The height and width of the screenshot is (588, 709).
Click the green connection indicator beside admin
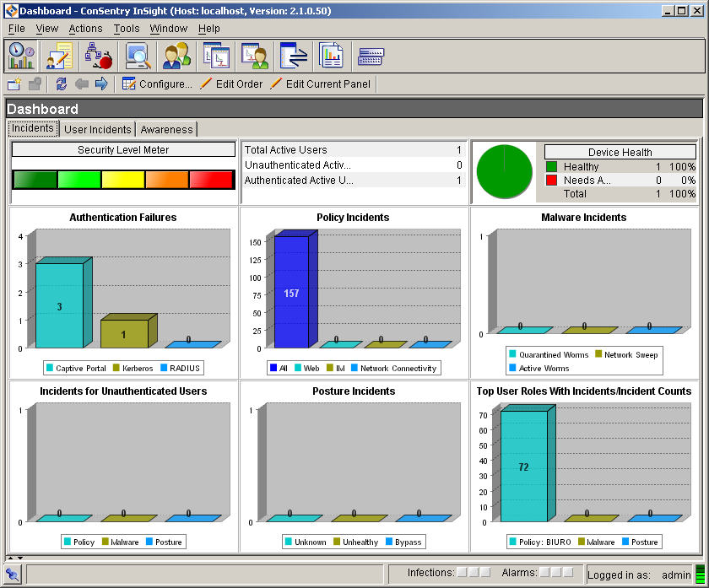(700, 575)
